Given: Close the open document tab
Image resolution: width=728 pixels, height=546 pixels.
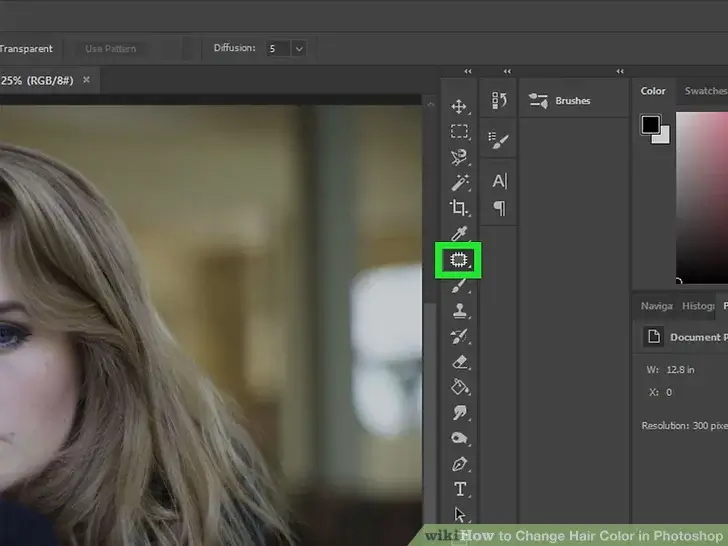Looking at the screenshot, I should pyautogui.click(x=86, y=79).
